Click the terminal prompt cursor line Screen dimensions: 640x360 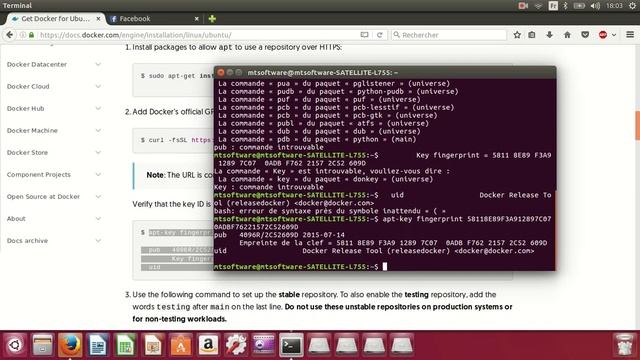click(x=300, y=267)
